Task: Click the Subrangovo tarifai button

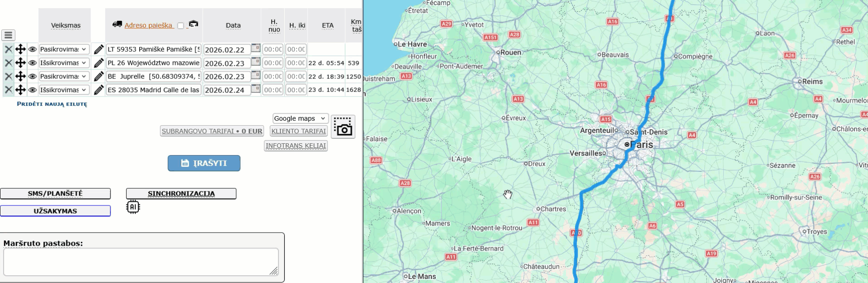Action: [212, 131]
